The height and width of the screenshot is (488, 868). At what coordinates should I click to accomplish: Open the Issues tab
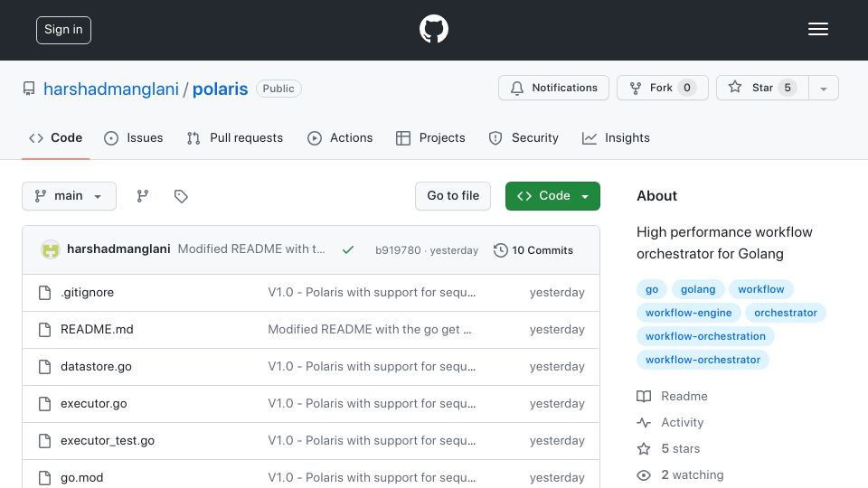pos(134,137)
